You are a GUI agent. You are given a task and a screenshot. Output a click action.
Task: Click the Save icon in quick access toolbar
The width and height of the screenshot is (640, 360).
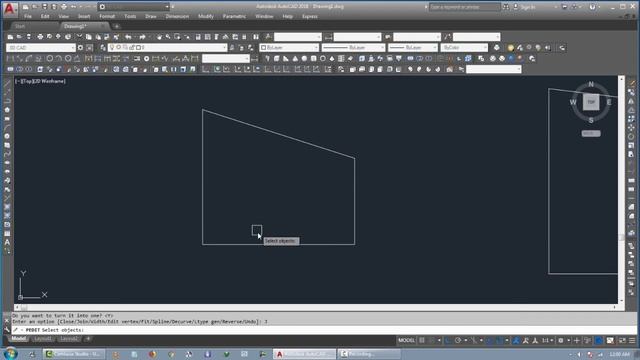point(44,7)
